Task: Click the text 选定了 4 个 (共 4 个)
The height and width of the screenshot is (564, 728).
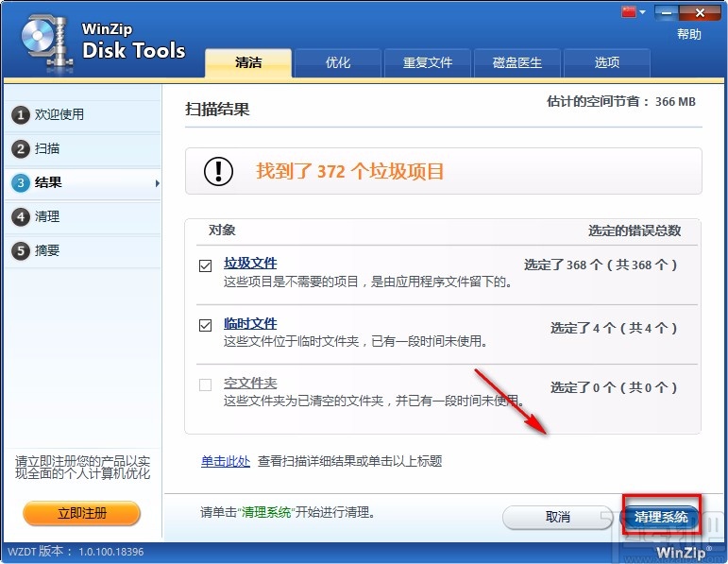Action: point(615,329)
